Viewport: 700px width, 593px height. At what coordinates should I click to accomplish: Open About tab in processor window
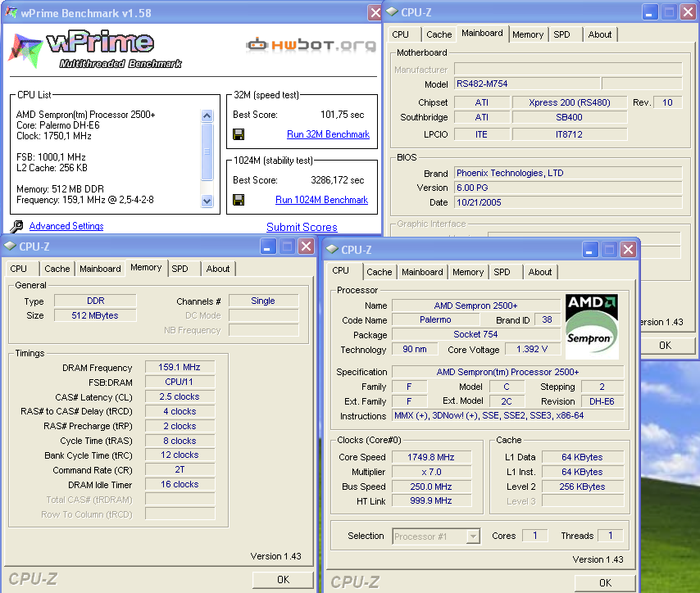(x=539, y=272)
